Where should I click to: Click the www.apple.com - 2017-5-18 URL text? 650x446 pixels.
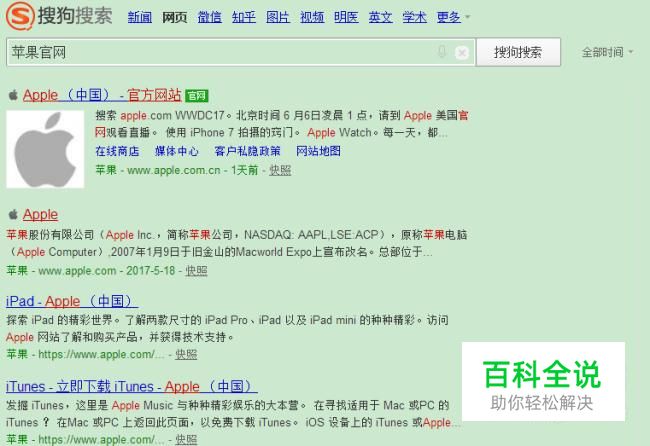coord(107,271)
